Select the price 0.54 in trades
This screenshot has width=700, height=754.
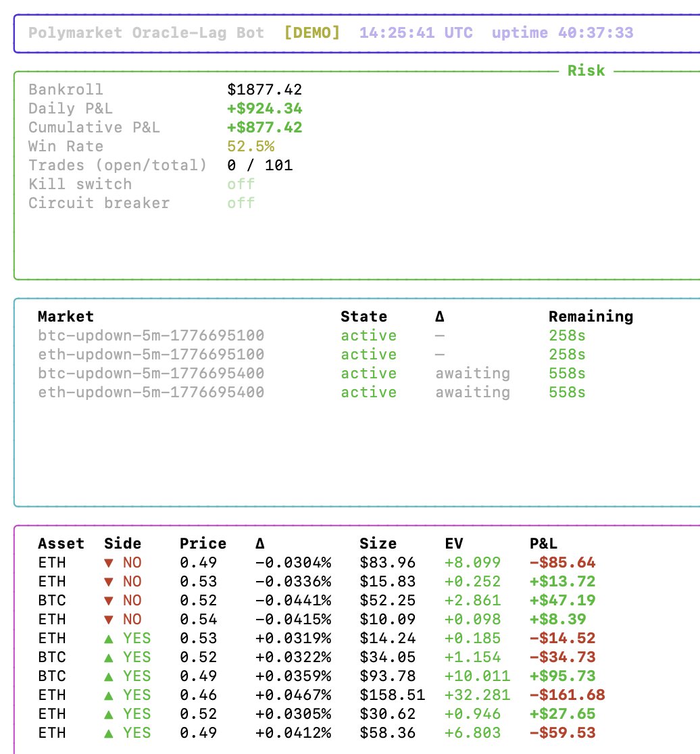click(198, 620)
